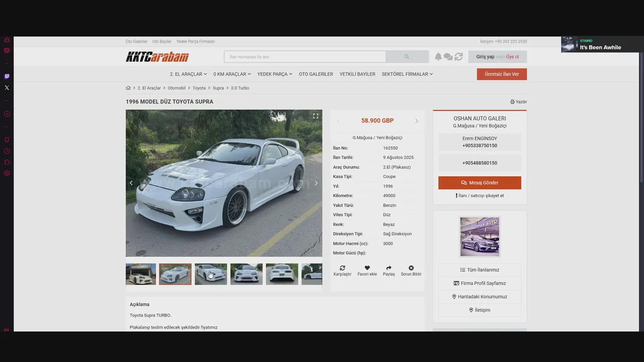Click the It's Been Awhile now-playing popup

tap(602, 44)
